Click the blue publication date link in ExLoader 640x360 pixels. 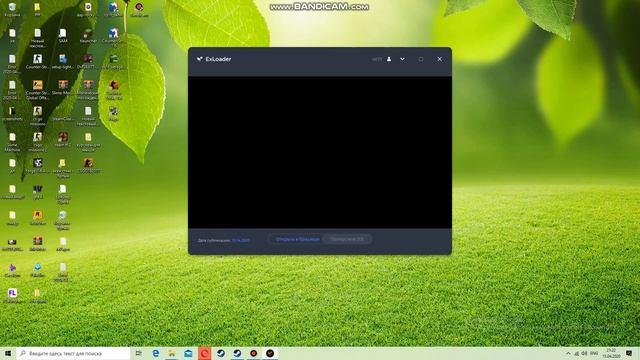(241, 240)
